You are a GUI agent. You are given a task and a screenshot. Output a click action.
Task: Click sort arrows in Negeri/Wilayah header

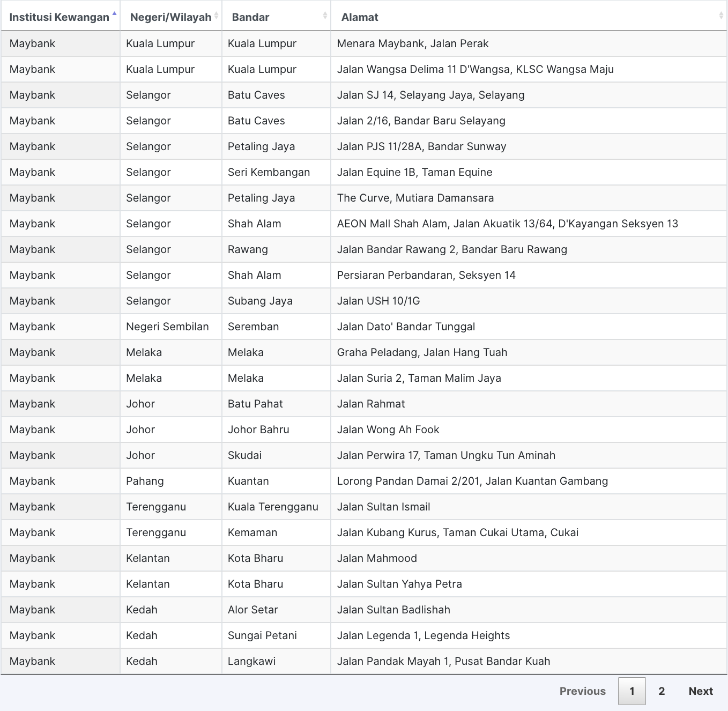[216, 16]
